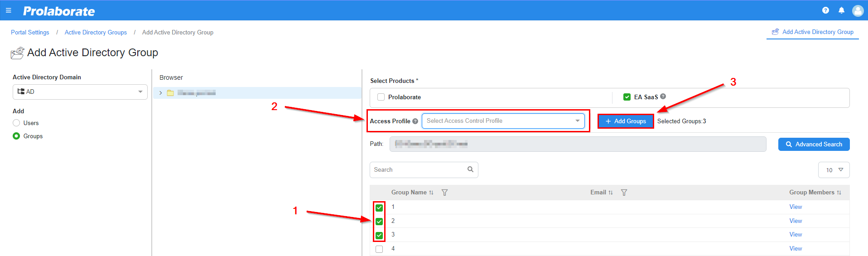868x256 pixels.
Task: Sort by Email using sort arrows
Action: point(610,193)
